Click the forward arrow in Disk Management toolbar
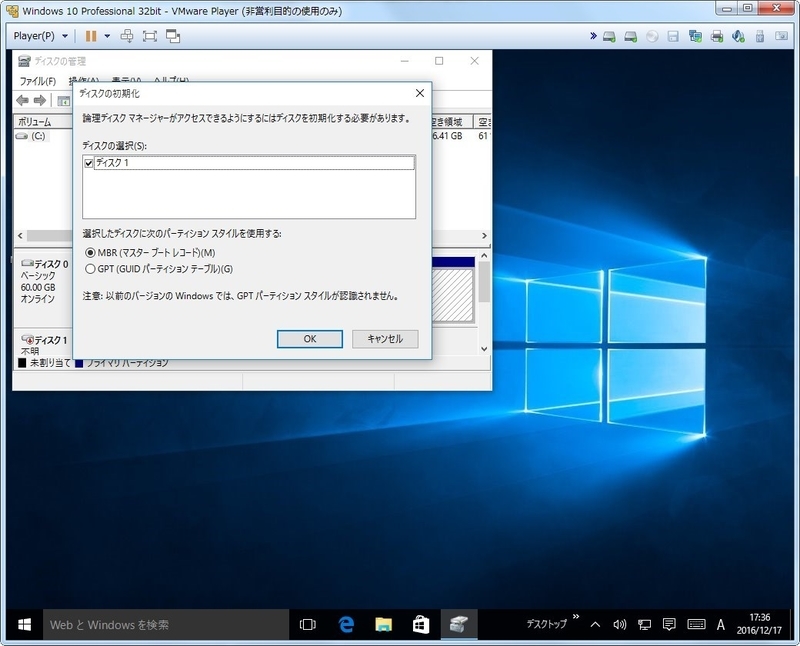Viewport: 800px width, 646px height. pos(40,101)
